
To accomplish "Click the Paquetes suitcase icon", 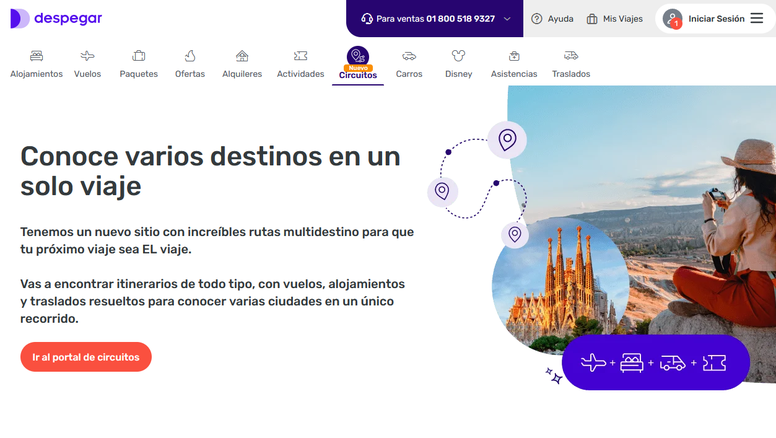I will [x=139, y=55].
